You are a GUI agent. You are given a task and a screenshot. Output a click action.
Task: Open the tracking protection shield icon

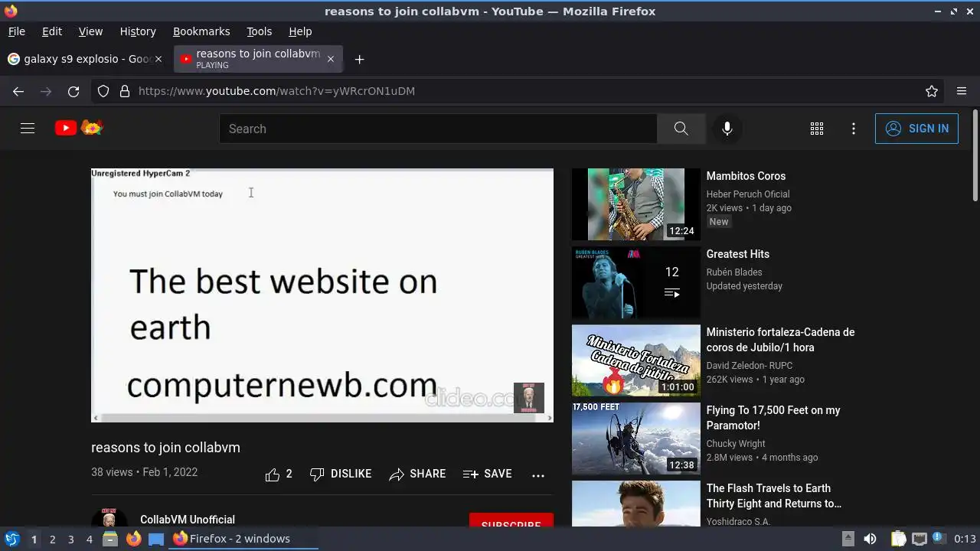pyautogui.click(x=103, y=91)
